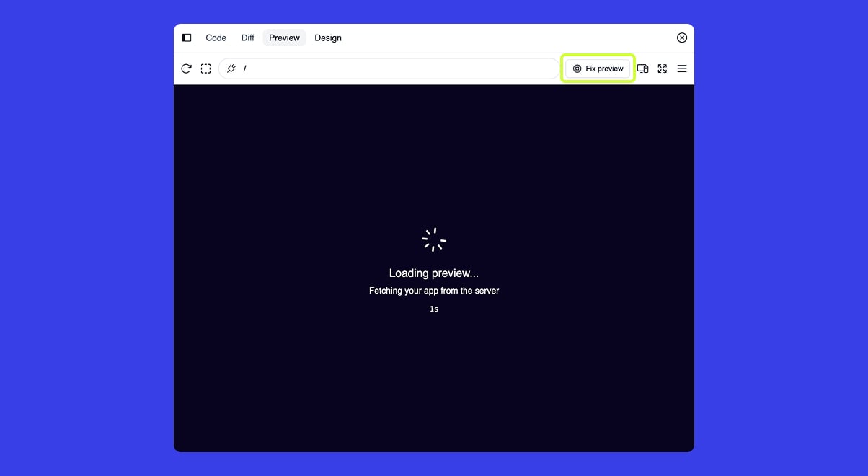Focus the URL path input field
The height and width of the screenshot is (476, 868).
(x=389, y=69)
